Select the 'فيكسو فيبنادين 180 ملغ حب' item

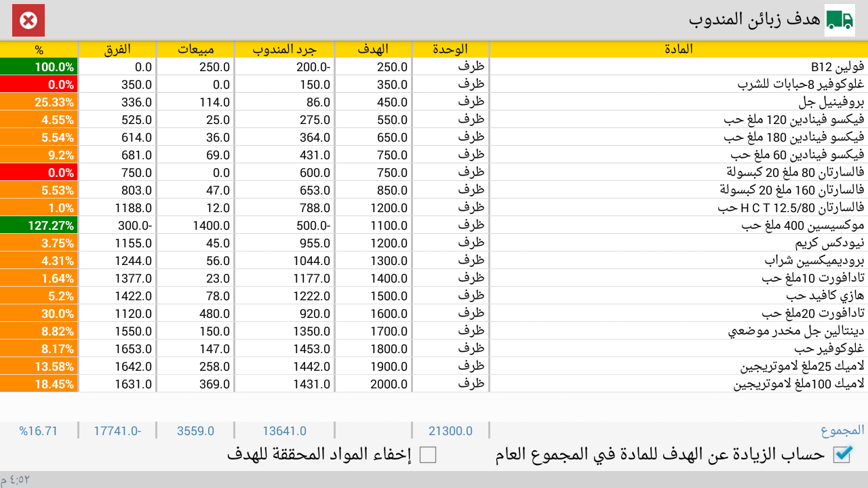pyautogui.click(x=794, y=137)
